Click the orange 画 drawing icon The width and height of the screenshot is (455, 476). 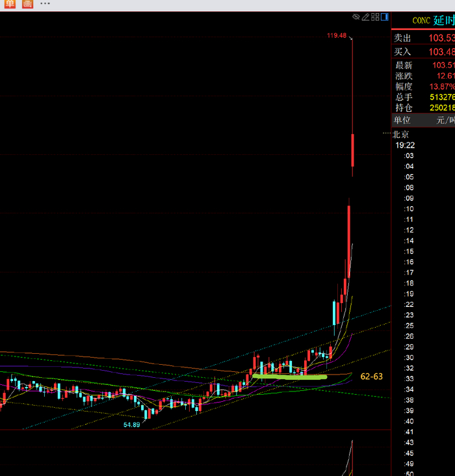click(x=27, y=4)
